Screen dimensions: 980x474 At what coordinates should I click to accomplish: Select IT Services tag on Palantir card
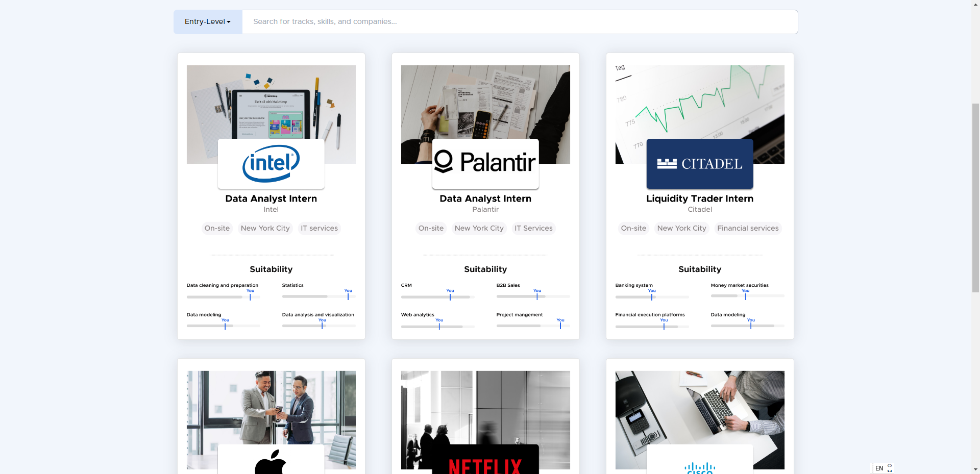533,228
